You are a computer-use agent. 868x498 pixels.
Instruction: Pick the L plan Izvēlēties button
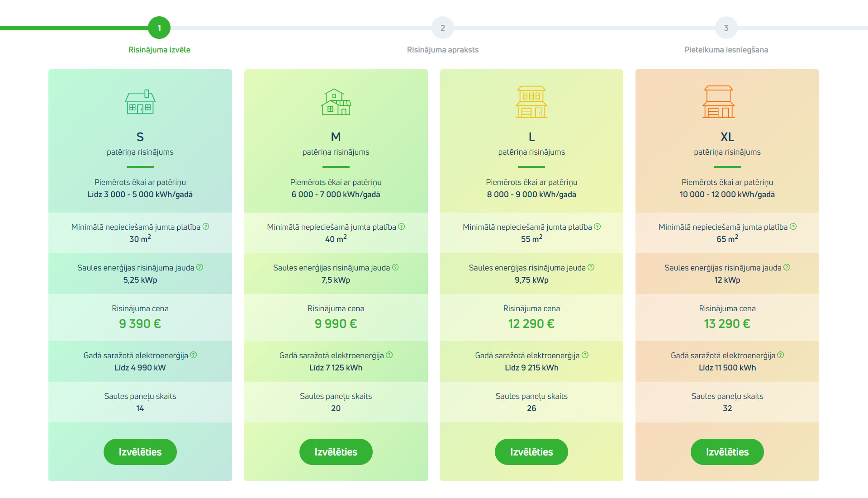[x=531, y=452]
